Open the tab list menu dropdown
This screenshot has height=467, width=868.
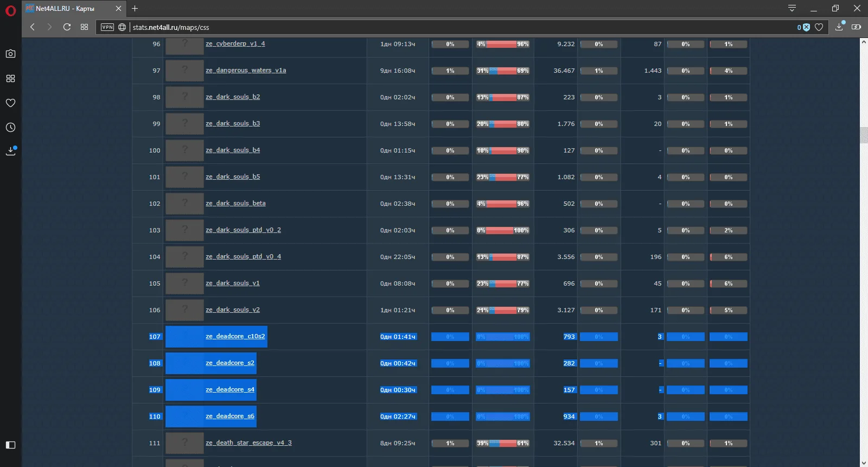pos(792,8)
